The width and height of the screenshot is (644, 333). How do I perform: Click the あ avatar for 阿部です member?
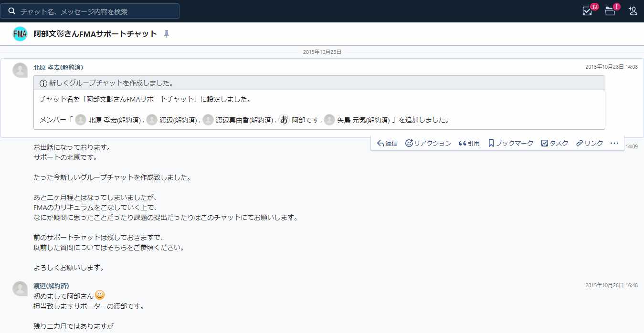(x=284, y=120)
